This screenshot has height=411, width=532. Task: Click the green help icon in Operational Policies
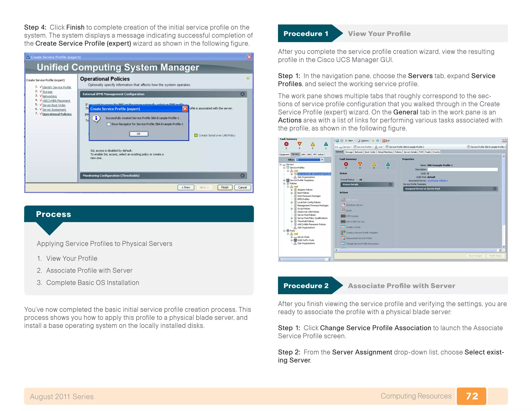[248, 78]
